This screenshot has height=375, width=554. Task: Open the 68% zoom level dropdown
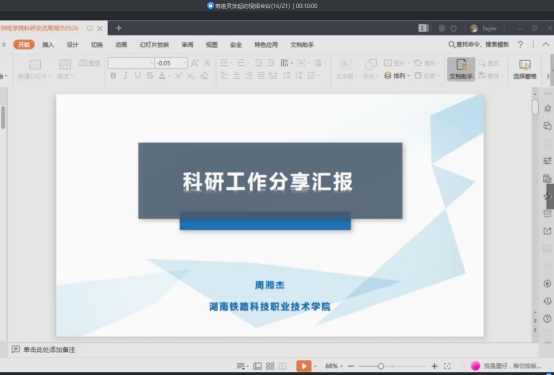pyautogui.click(x=334, y=366)
